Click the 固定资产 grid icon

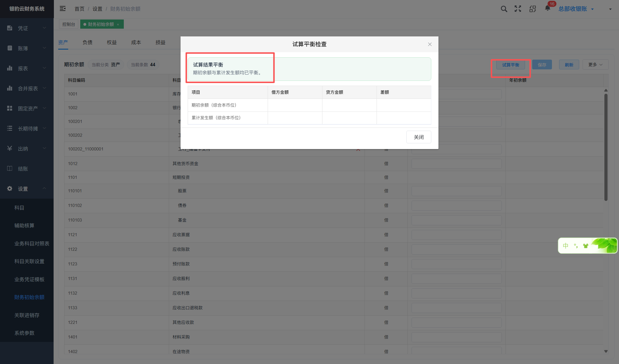10,108
